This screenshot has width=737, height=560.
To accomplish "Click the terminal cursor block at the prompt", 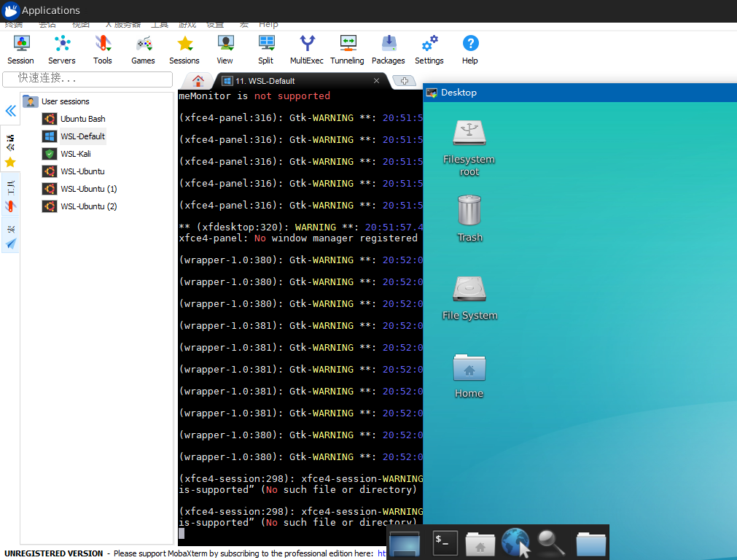I will point(182,533).
